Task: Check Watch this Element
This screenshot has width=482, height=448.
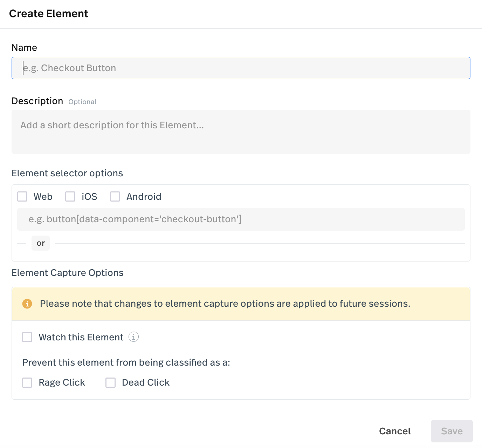Action: [x=27, y=337]
